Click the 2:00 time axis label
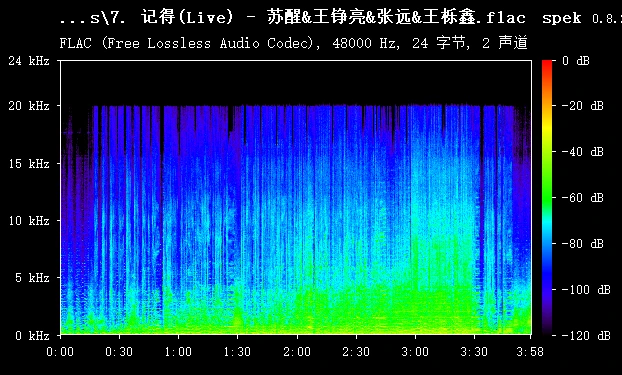This screenshot has height=375, width=622. [297, 352]
